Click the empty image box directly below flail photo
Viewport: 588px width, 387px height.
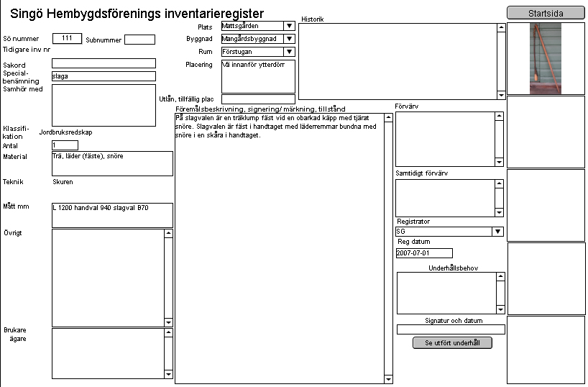(546, 132)
